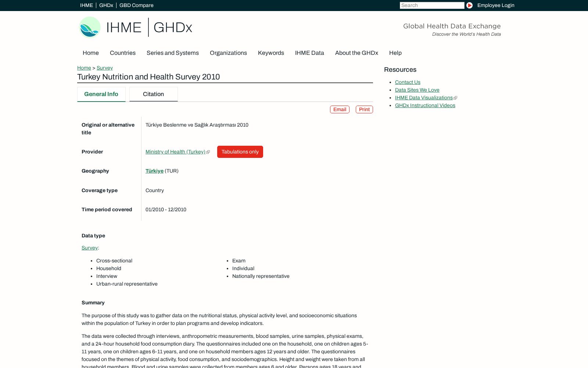
Task: Open Contact Us resource link
Action: [x=408, y=82]
